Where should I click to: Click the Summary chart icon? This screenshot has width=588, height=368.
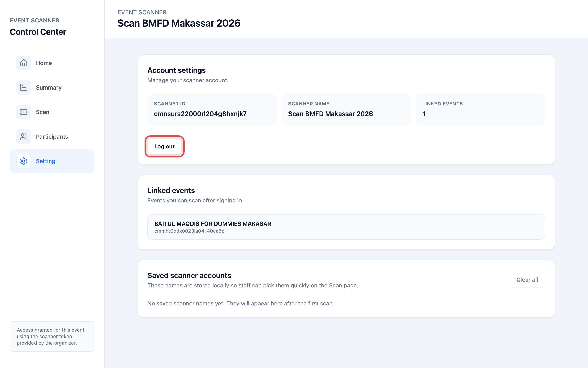coord(23,88)
